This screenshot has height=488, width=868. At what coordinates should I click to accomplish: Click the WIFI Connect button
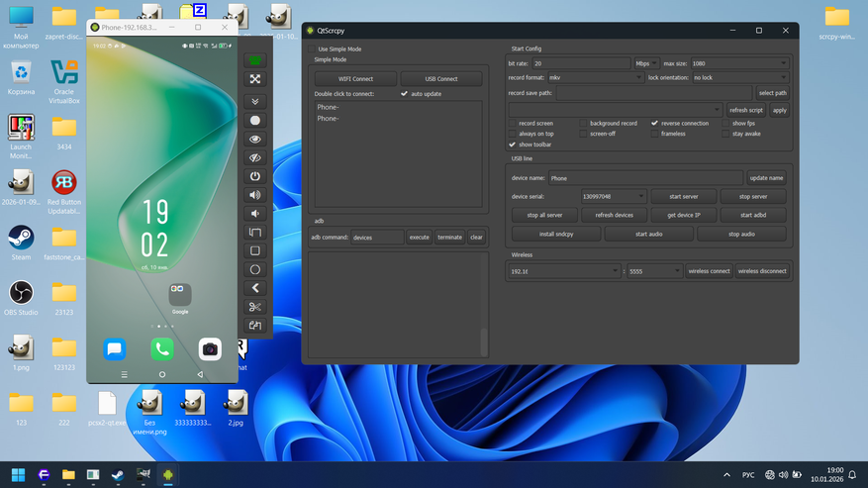tap(355, 79)
